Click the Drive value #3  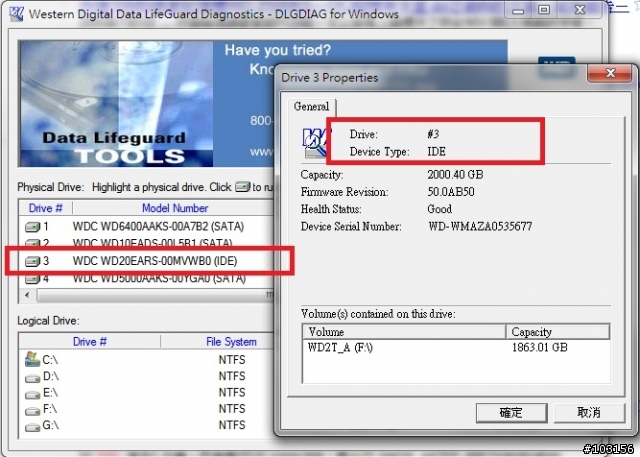[433, 134]
